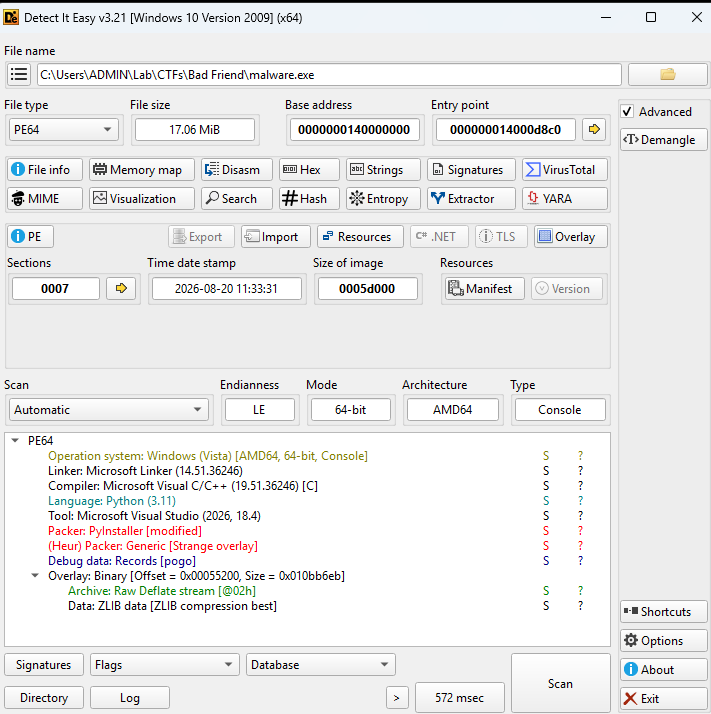
Task: Open the Search tool
Action: [x=237, y=199]
